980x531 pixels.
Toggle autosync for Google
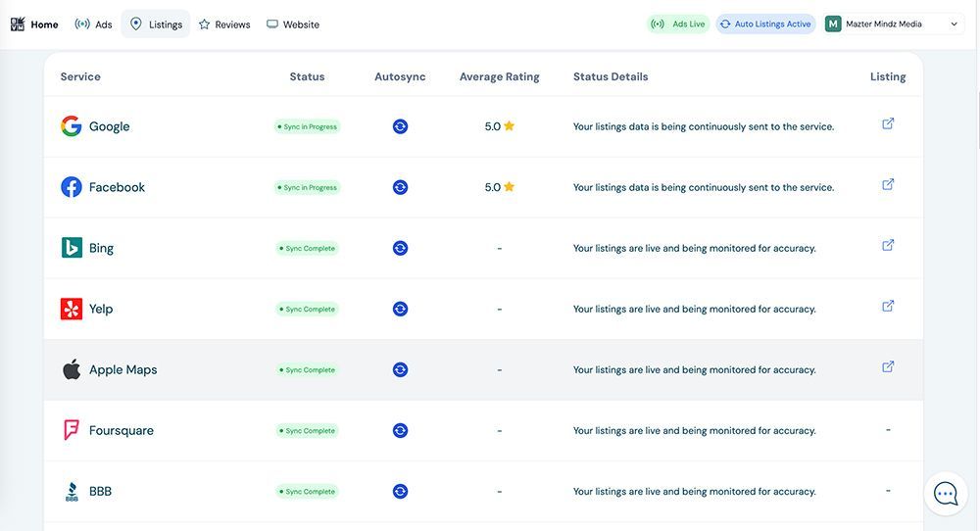[x=400, y=126]
